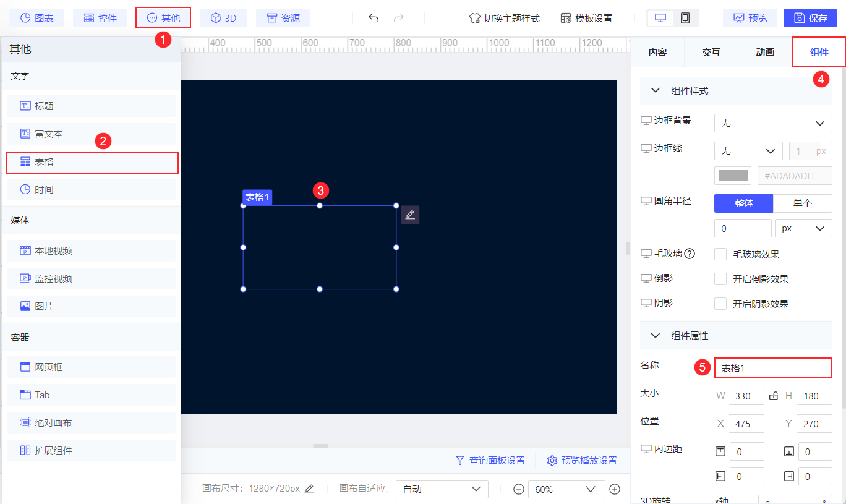Add a 扩展组件 extension component
The width and height of the screenshot is (846, 504).
pos(91,450)
